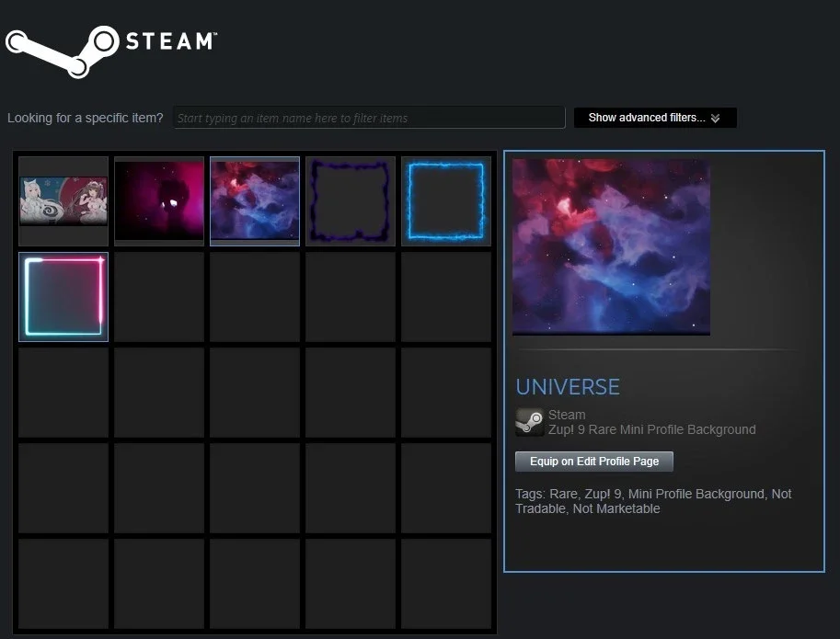Click the STEAM wordmark text

pyautogui.click(x=171, y=41)
